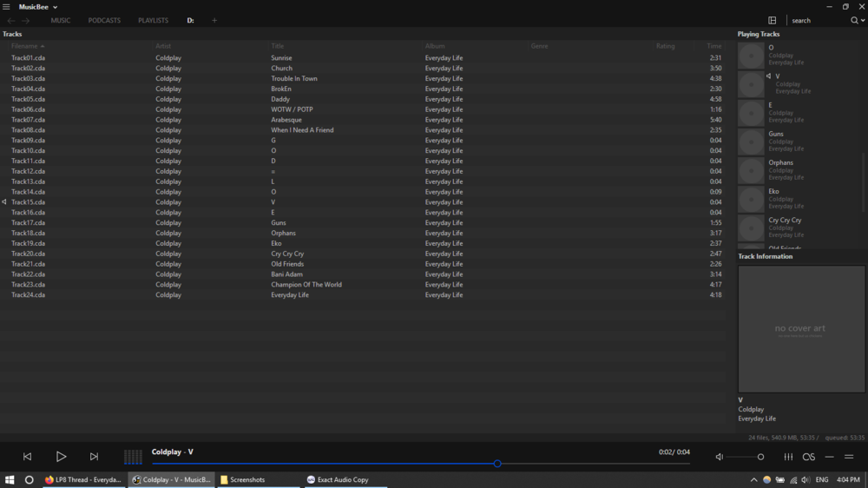Skip to the previous track
Image resolution: width=868 pixels, height=488 pixels.
pyautogui.click(x=27, y=457)
